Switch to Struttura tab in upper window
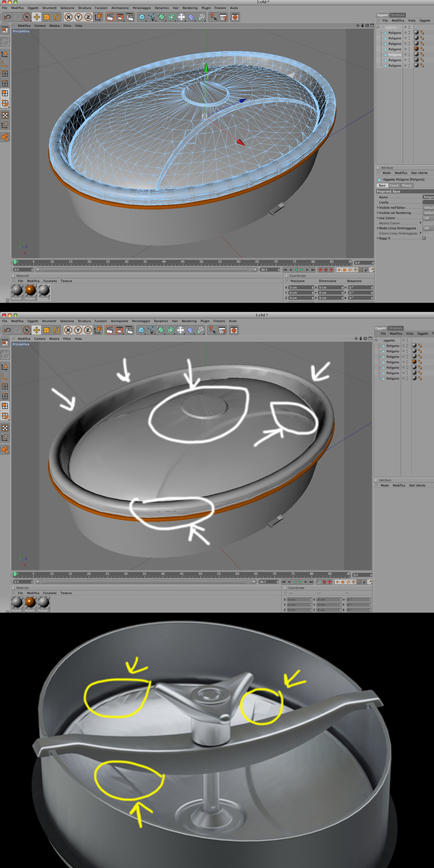This screenshot has height=868, width=434. (x=398, y=15)
